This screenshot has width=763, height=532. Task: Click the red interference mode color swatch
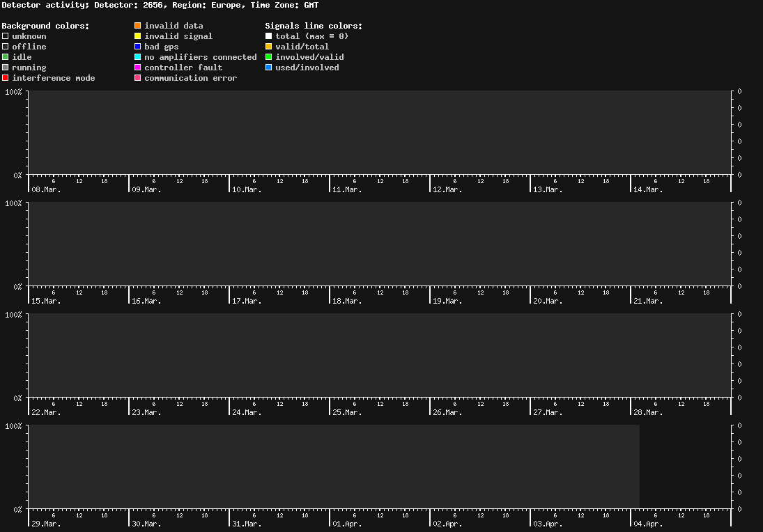6,78
